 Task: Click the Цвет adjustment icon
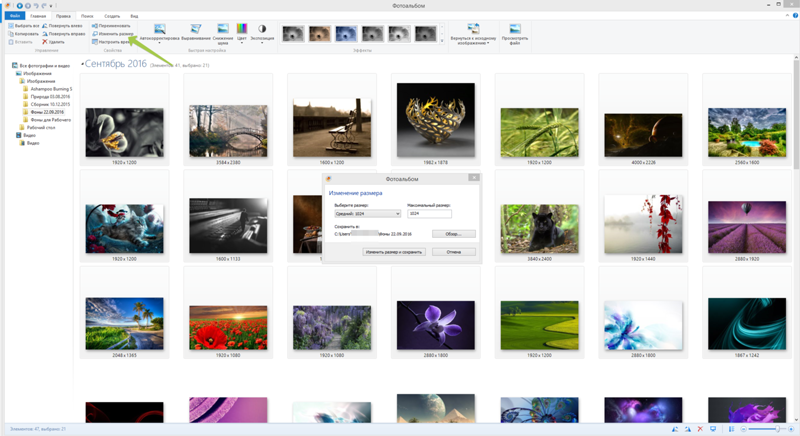[x=242, y=29]
